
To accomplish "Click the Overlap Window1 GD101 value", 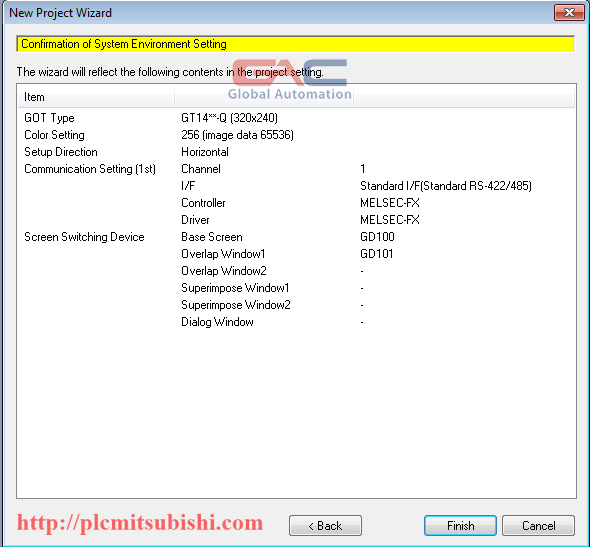I will click(377, 254).
